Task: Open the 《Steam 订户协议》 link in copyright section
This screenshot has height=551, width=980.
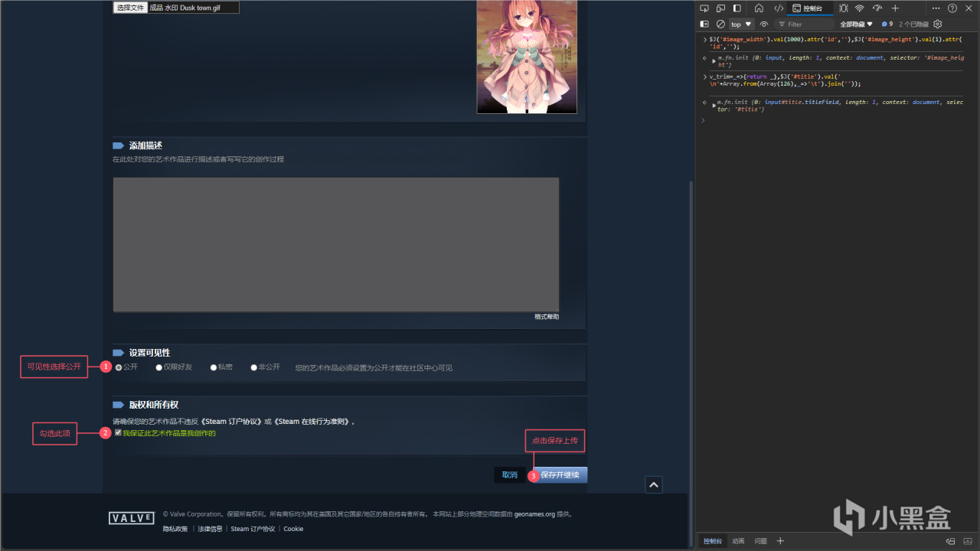Action: pos(230,422)
